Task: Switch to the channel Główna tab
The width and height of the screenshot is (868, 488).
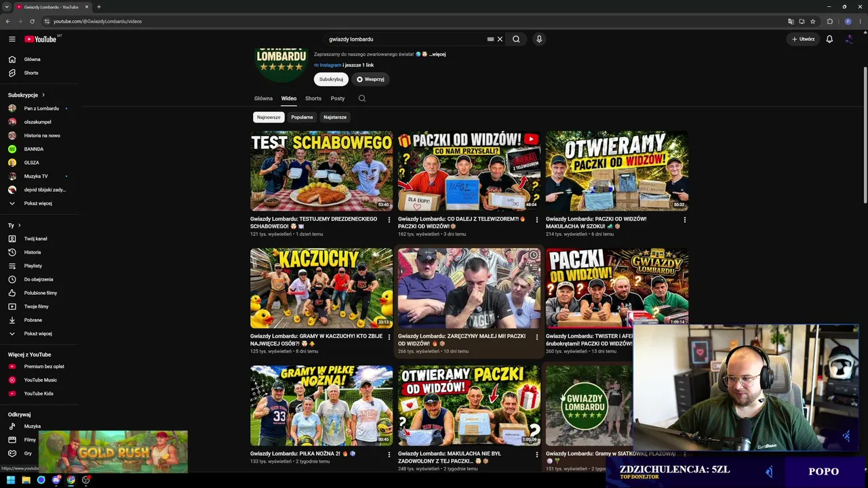Action: pyautogui.click(x=263, y=98)
